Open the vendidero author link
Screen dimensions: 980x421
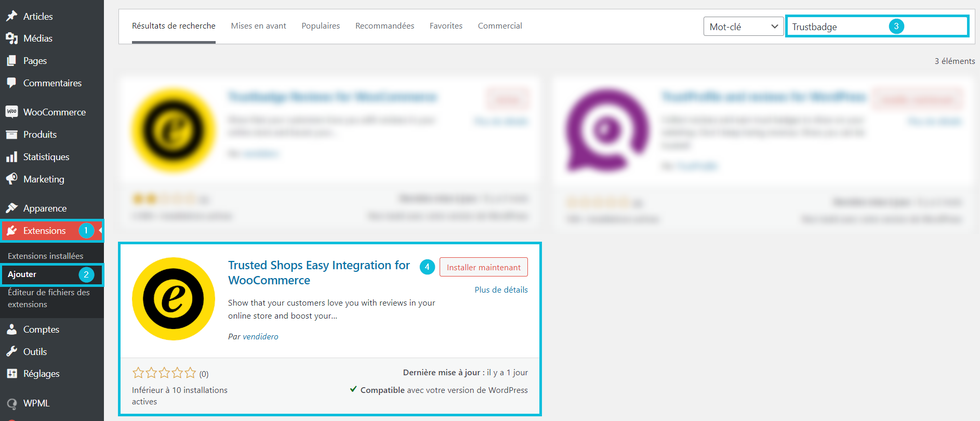pyautogui.click(x=260, y=337)
